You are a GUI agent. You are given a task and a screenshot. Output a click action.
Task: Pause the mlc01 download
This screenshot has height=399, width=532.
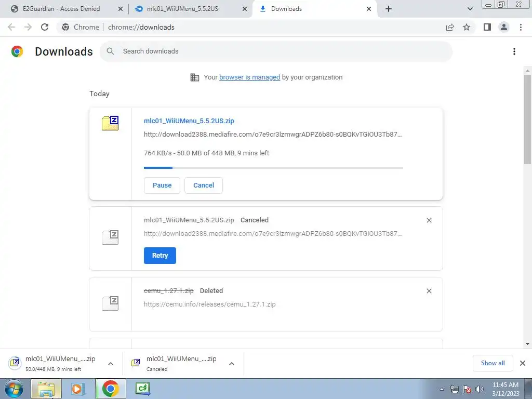coord(162,185)
